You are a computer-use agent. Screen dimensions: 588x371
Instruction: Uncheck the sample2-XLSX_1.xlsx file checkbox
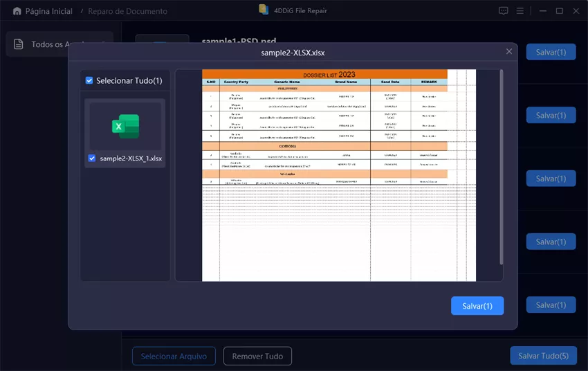point(92,159)
